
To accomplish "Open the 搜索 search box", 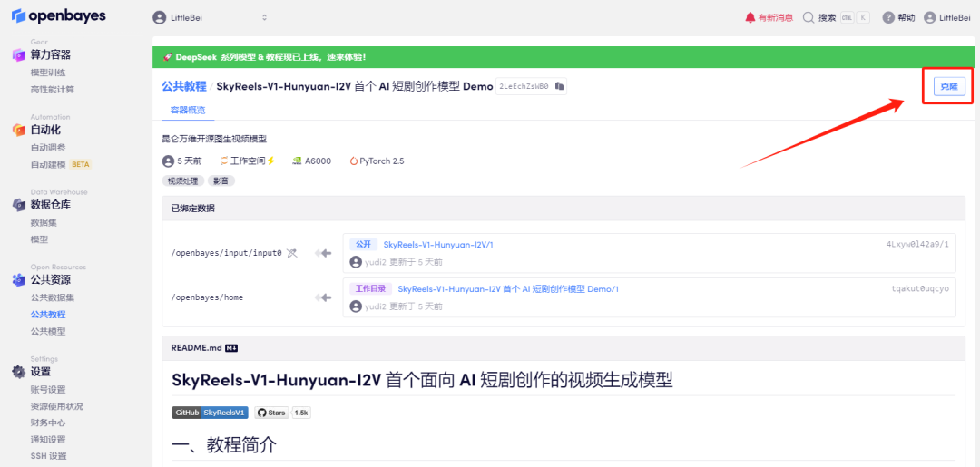I will point(837,18).
